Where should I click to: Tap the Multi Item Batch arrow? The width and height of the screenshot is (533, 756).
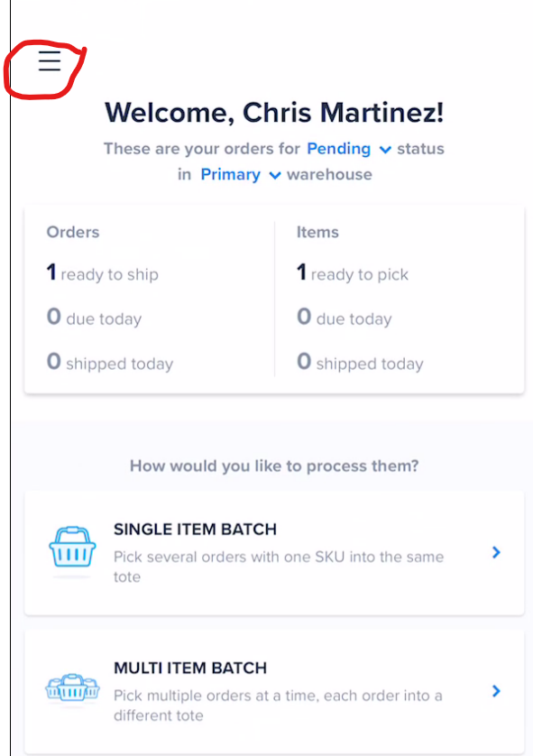(x=496, y=691)
